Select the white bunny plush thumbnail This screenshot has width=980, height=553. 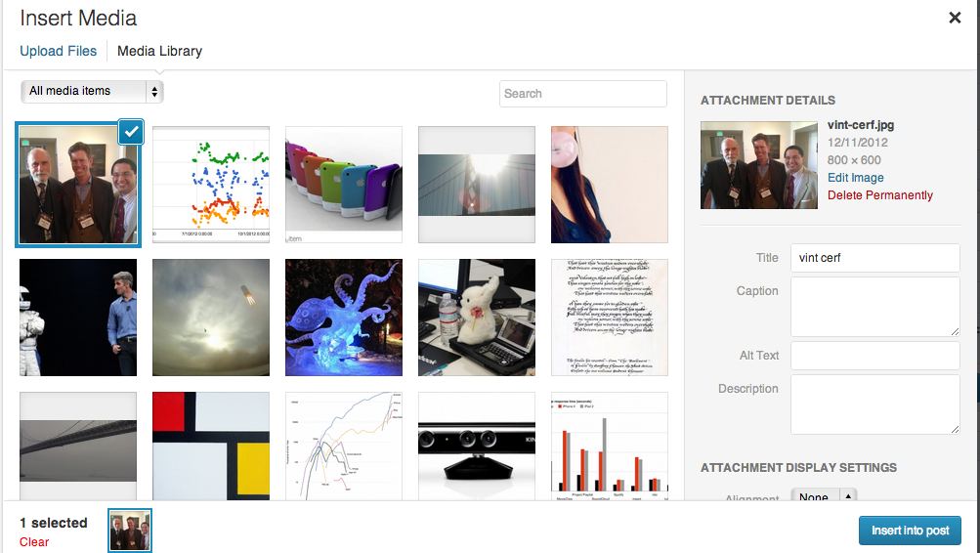[477, 318]
